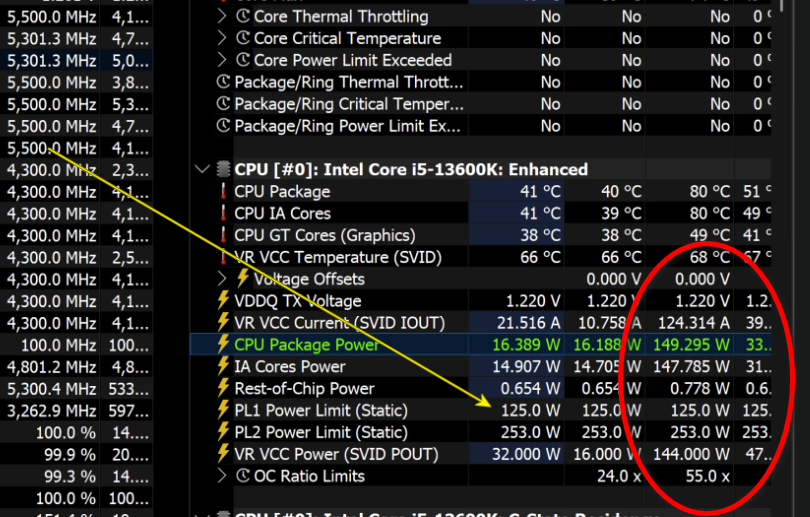Click the thermometer icon for CPU IA Cores
The width and height of the screenshot is (810, 517).
[223, 213]
